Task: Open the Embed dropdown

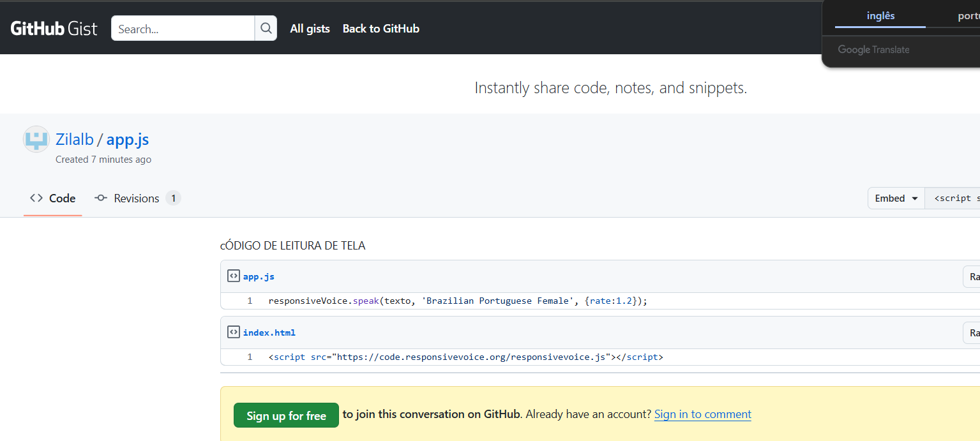Action: tap(896, 198)
